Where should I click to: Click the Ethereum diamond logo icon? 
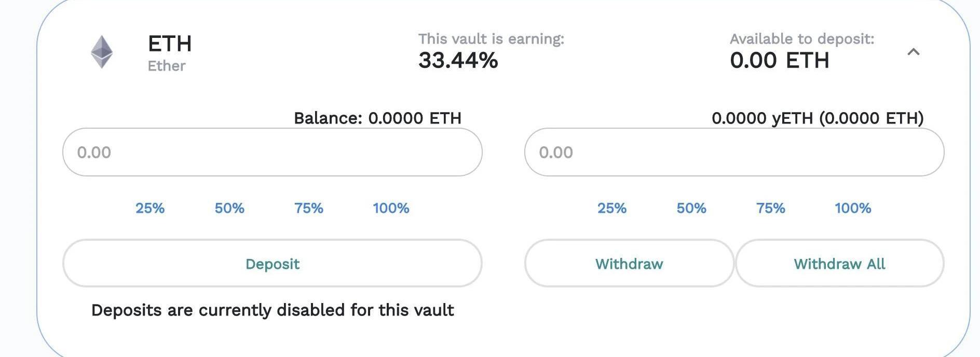point(102,52)
